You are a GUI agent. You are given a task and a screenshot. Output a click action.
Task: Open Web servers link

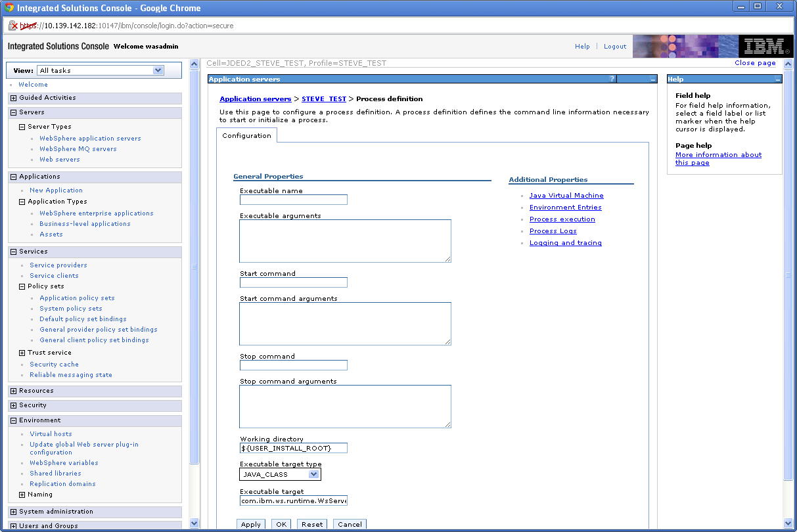click(x=59, y=160)
